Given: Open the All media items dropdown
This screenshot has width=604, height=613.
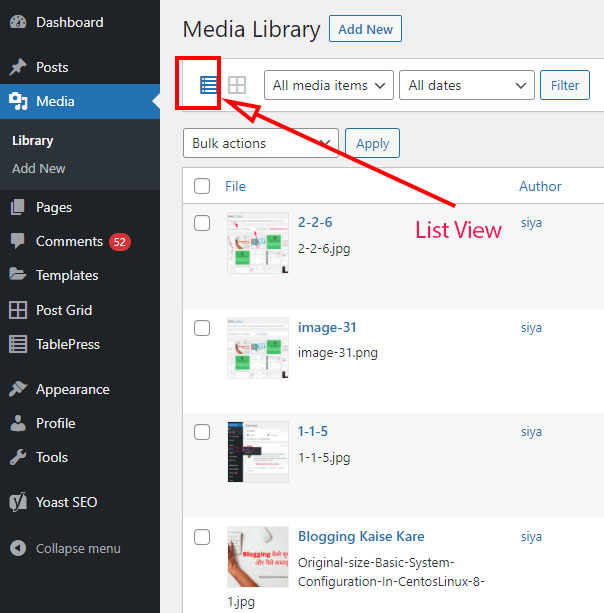Looking at the screenshot, I should [329, 85].
